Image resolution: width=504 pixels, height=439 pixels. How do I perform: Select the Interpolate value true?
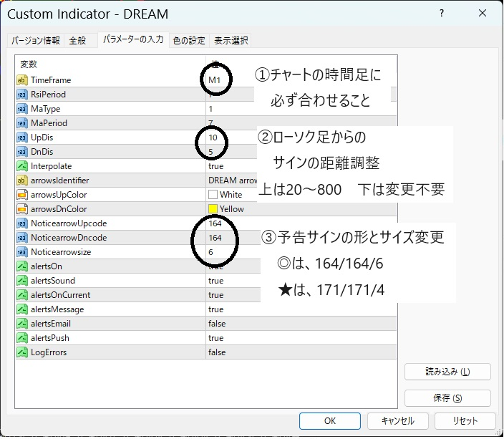pyautogui.click(x=215, y=166)
